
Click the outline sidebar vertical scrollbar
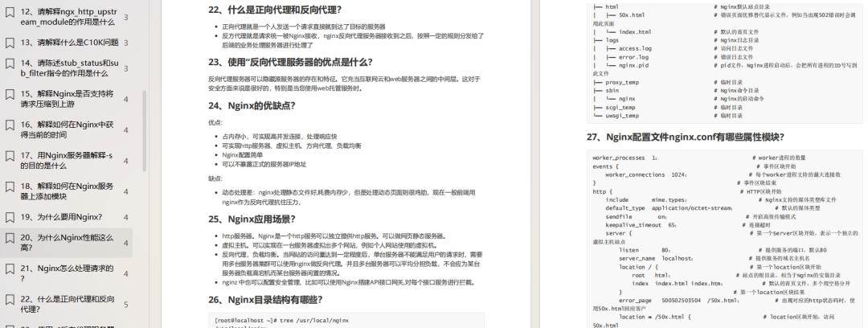tap(145, 131)
